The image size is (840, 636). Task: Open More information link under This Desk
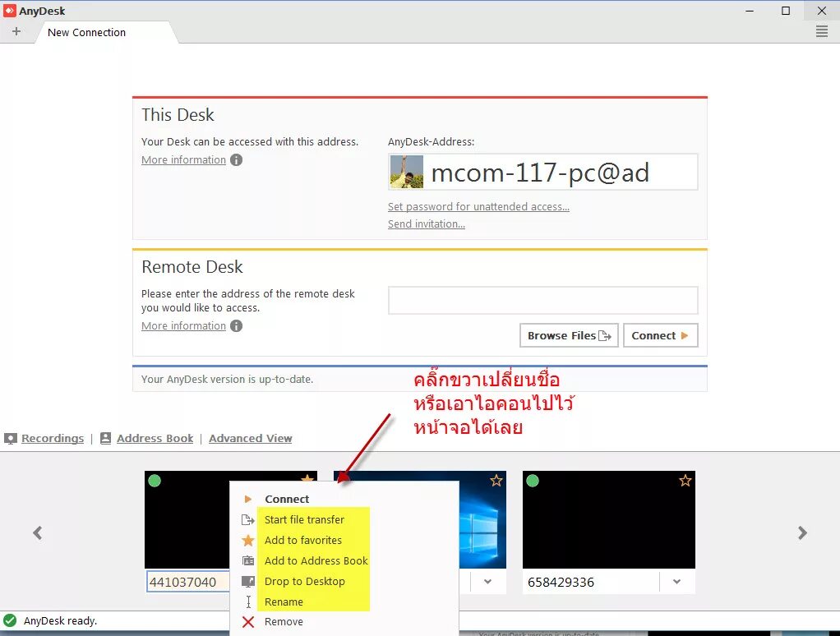tap(184, 160)
